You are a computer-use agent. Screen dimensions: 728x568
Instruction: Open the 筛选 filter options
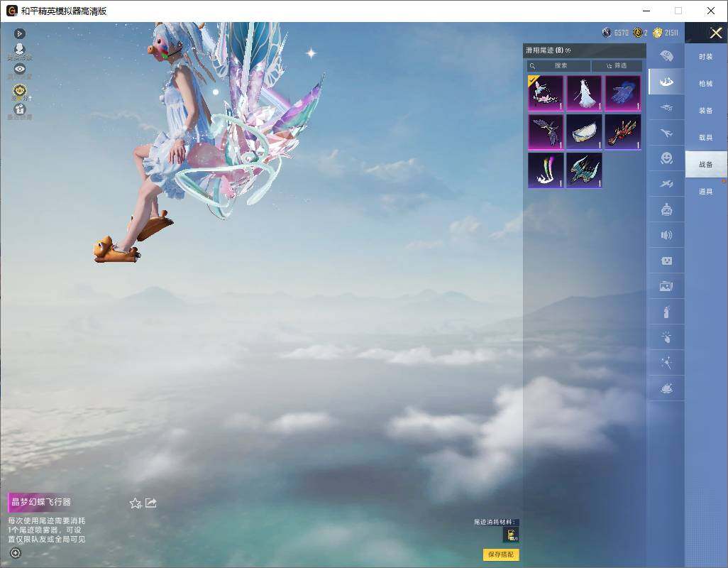pyautogui.click(x=617, y=65)
